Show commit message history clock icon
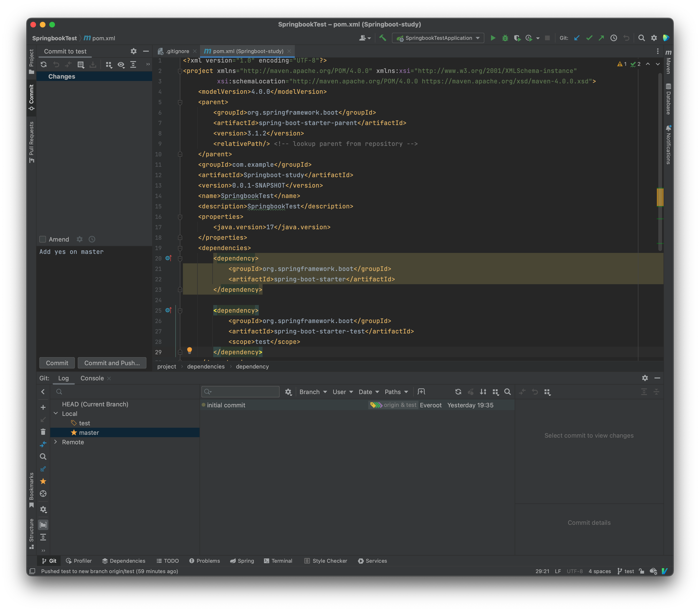700x611 pixels. coord(92,239)
